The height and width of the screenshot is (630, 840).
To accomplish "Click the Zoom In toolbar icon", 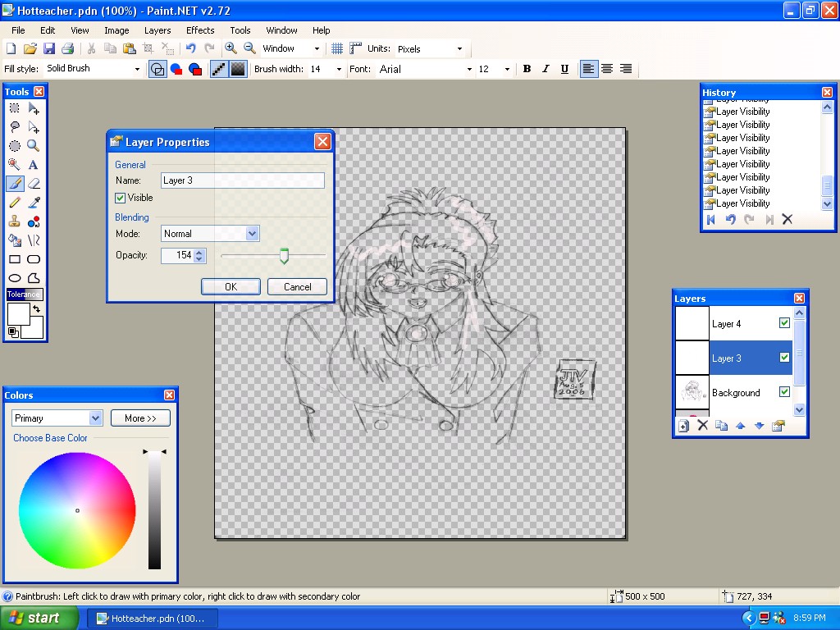I will pos(231,48).
